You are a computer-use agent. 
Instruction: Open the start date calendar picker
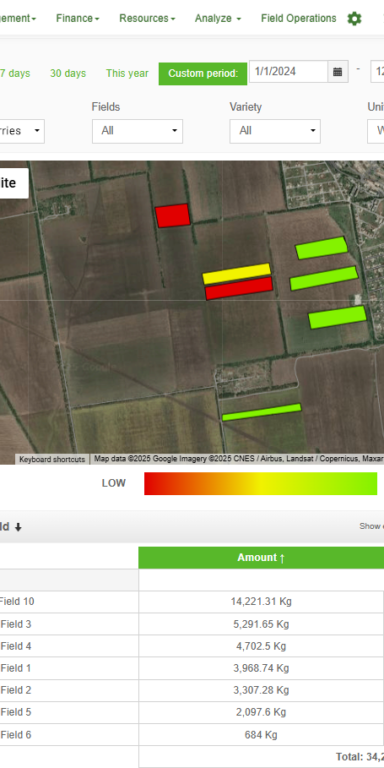337,72
